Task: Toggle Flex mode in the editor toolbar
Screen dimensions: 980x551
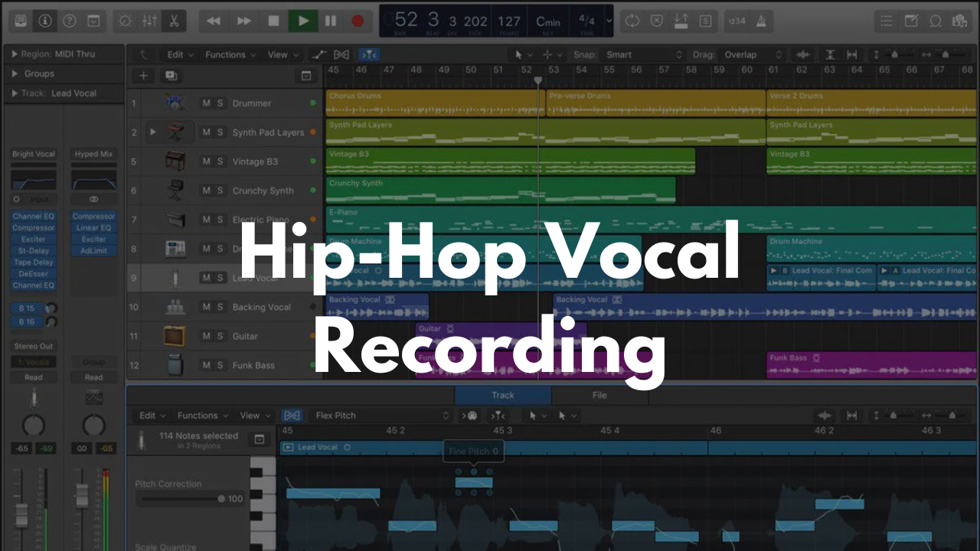Action: (x=292, y=415)
